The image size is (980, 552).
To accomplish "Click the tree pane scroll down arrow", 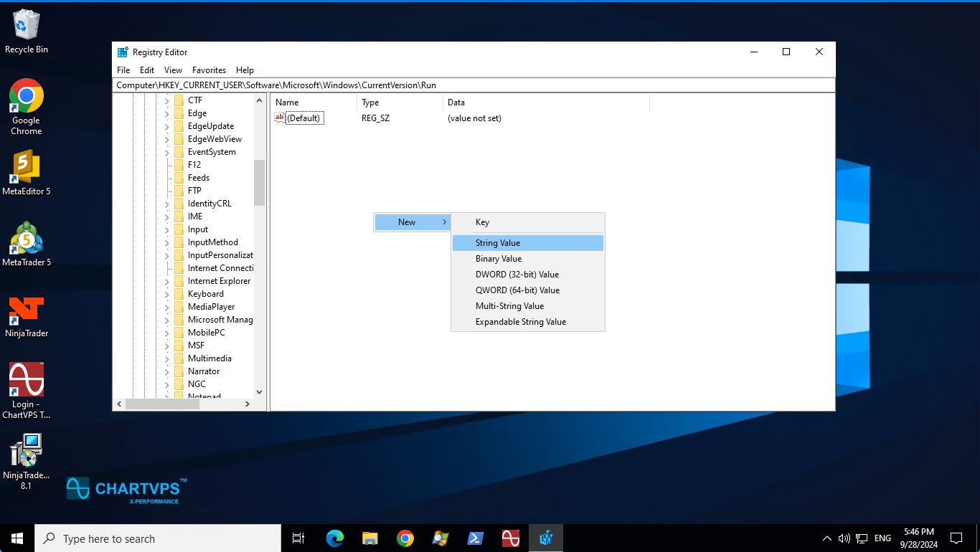I will point(259,392).
